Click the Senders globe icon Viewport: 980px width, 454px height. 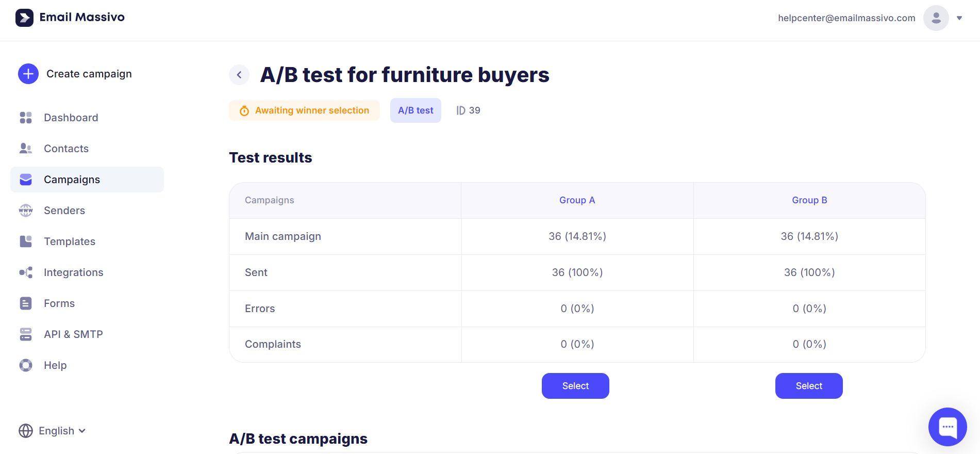pyautogui.click(x=26, y=210)
